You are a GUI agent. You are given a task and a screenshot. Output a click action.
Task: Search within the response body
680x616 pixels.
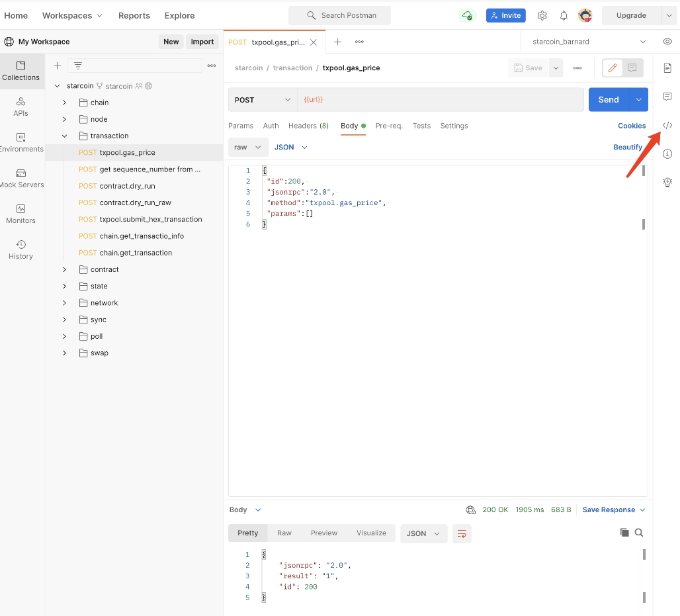(x=639, y=533)
